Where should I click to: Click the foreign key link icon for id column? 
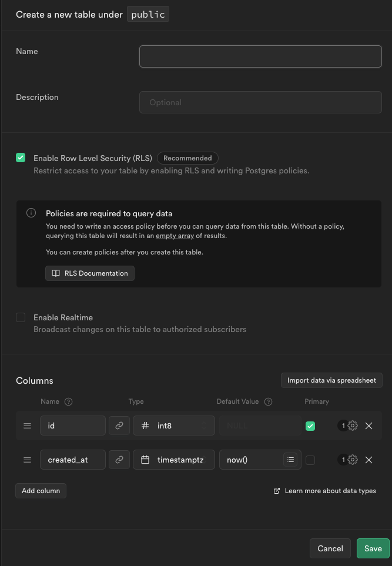coord(119,426)
